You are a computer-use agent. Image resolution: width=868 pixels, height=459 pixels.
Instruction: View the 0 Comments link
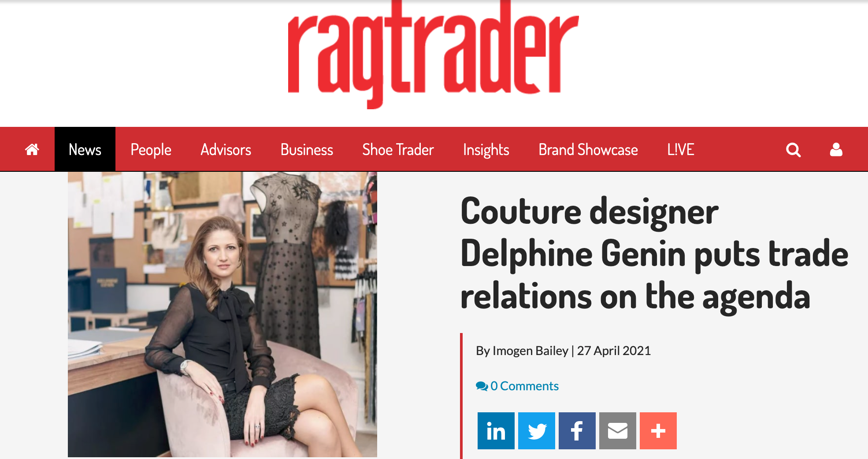coord(517,386)
